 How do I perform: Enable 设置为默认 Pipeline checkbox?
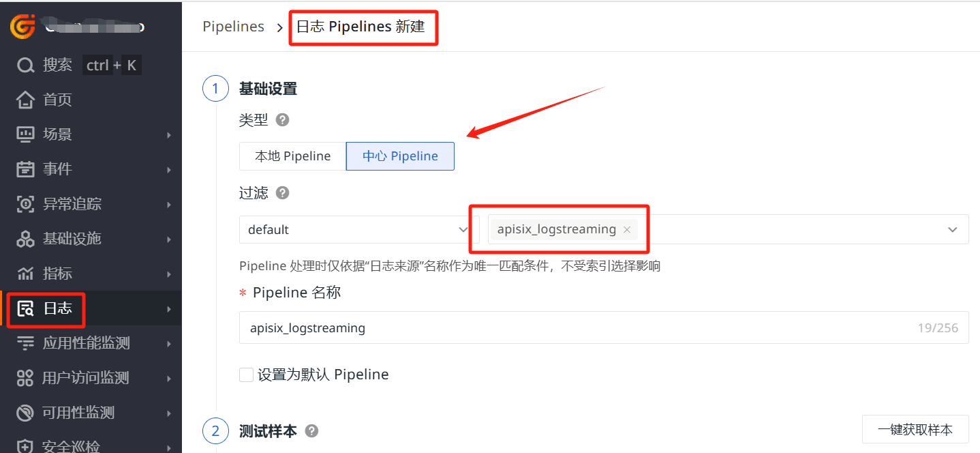click(247, 375)
